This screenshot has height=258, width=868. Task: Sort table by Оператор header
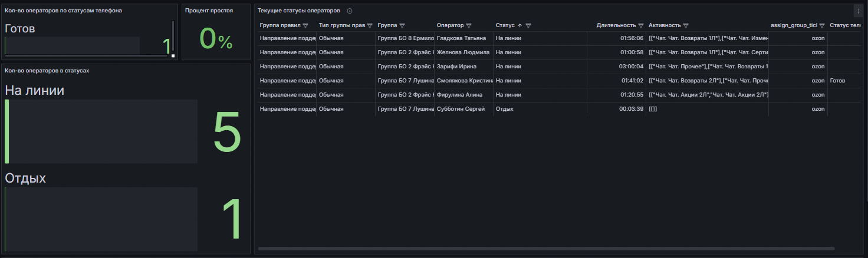(x=450, y=26)
